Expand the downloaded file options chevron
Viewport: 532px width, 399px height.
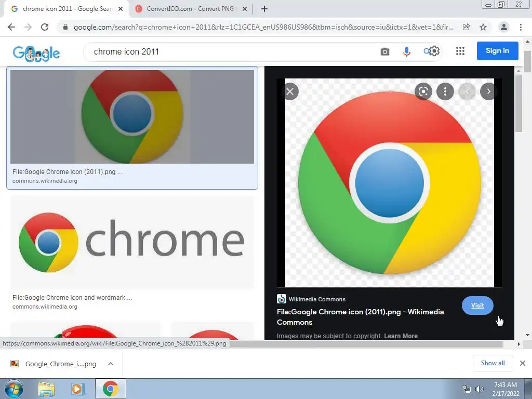tap(111, 364)
